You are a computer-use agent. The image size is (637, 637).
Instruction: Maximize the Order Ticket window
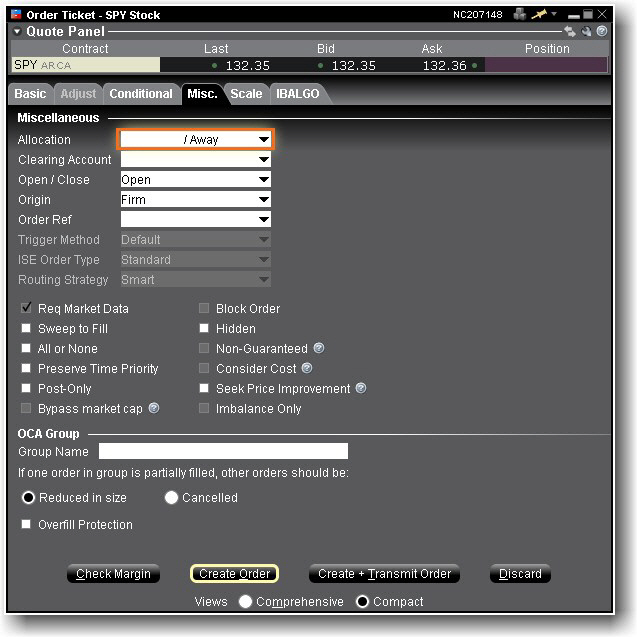click(588, 14)
